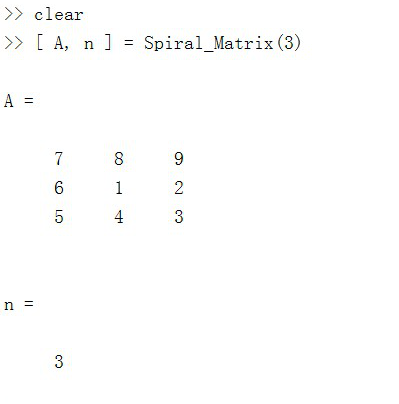Click the "n" inside the command brackets
The image size is (399, 404).
[89, 44]
